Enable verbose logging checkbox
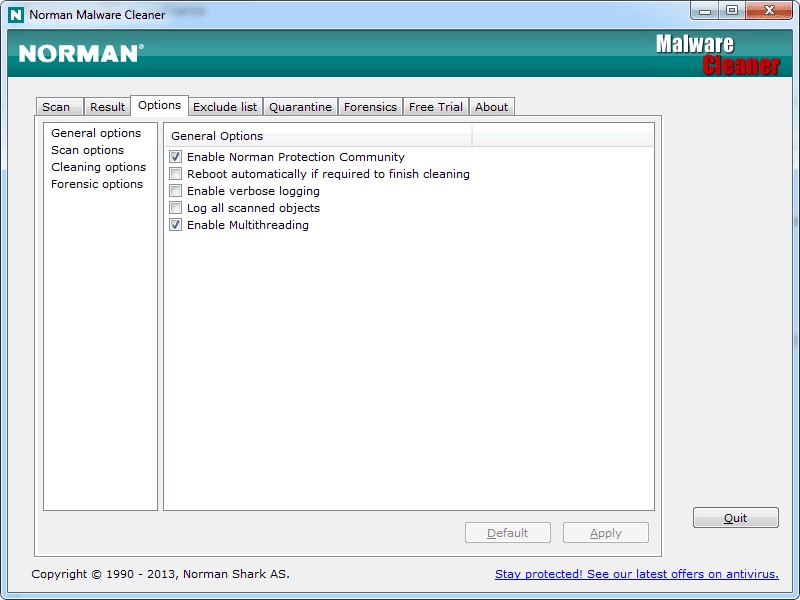Screen dimensions: 800x600 [x=176, y=191]
